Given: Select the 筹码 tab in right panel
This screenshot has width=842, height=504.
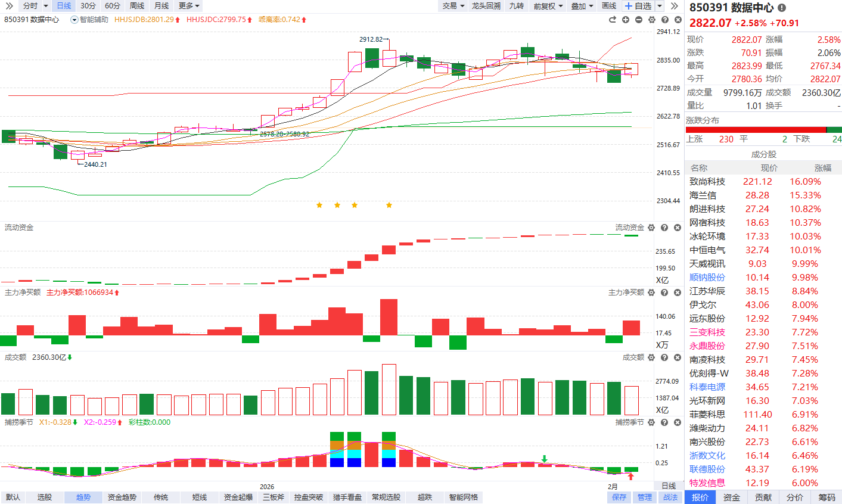Looking at the screenshot, I should coord(827,497).
